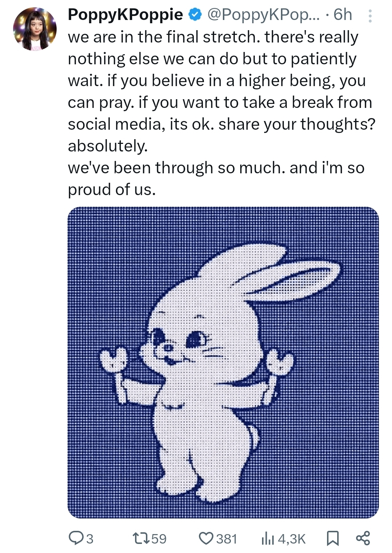This screenshot has height=553, width=392.
Task: Open the @PoppyKPop... handle link
Action: coord(263,15)
